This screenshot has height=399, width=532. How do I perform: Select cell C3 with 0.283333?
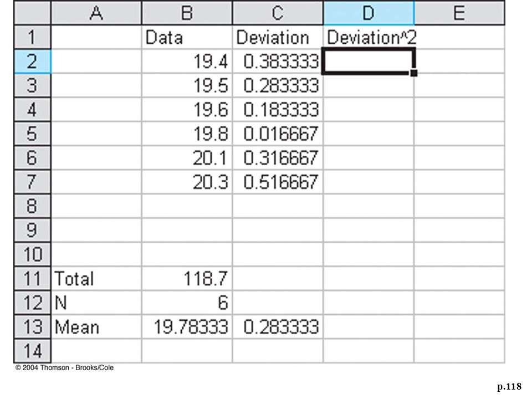tap(278, 85)
